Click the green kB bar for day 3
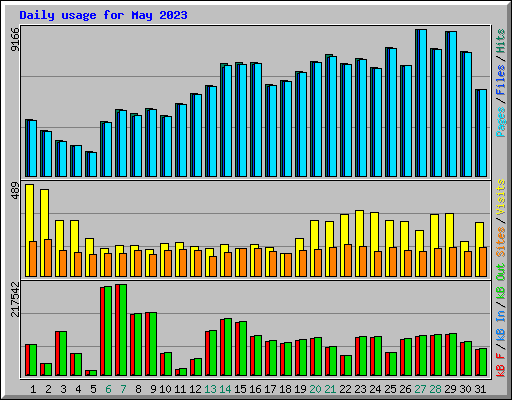The image size is (512, 400). point(63,353)
